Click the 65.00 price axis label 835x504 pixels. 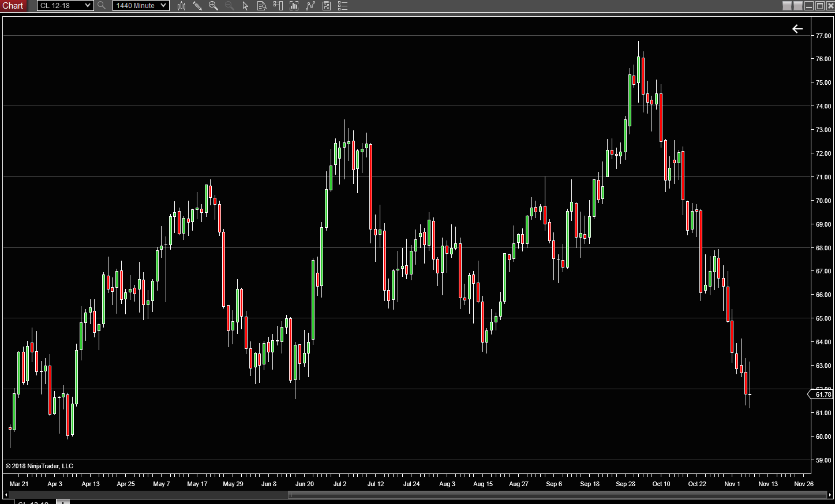coord(823,318)
